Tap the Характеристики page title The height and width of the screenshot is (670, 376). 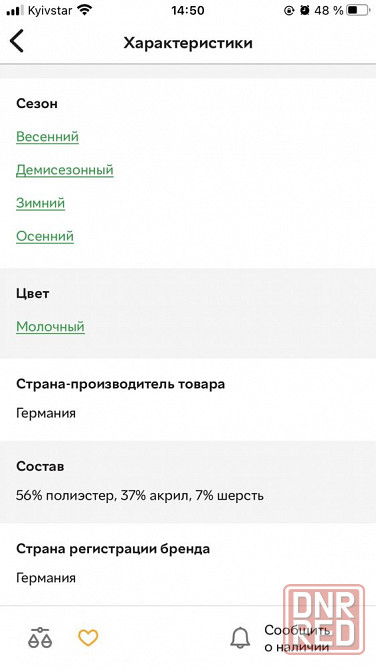click(x=188, y=43)
